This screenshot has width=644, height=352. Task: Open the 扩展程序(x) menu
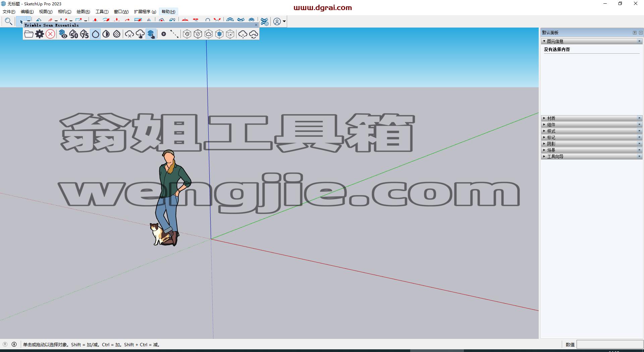coord(145,12)
